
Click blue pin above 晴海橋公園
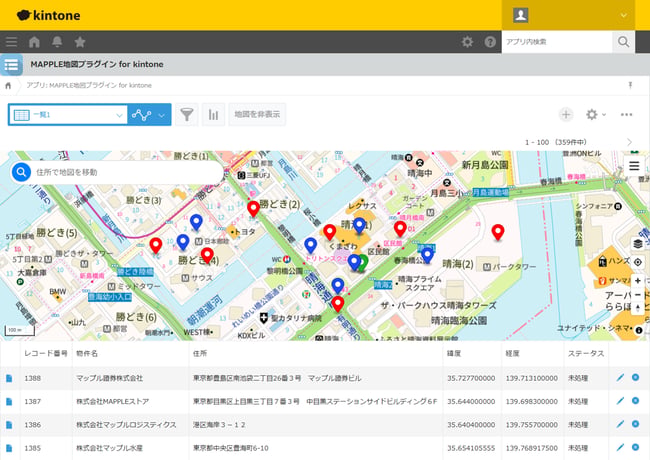coord(427,254)
